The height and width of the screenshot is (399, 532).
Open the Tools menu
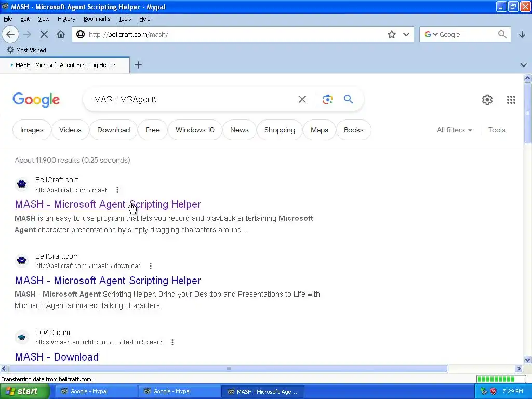125,19
